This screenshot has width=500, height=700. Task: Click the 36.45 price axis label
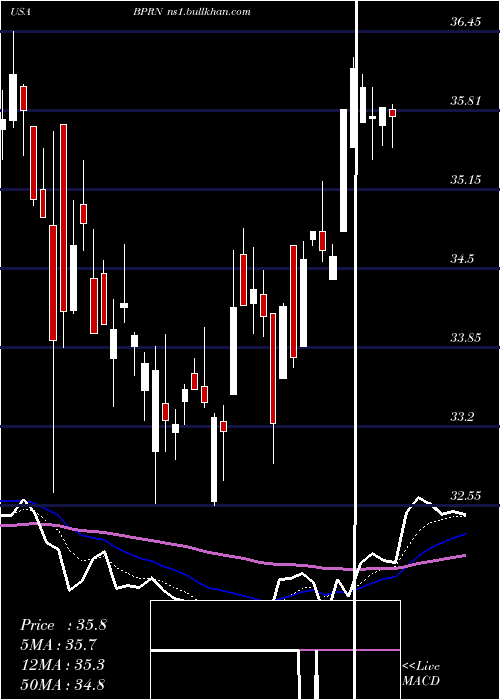point(465,21)
